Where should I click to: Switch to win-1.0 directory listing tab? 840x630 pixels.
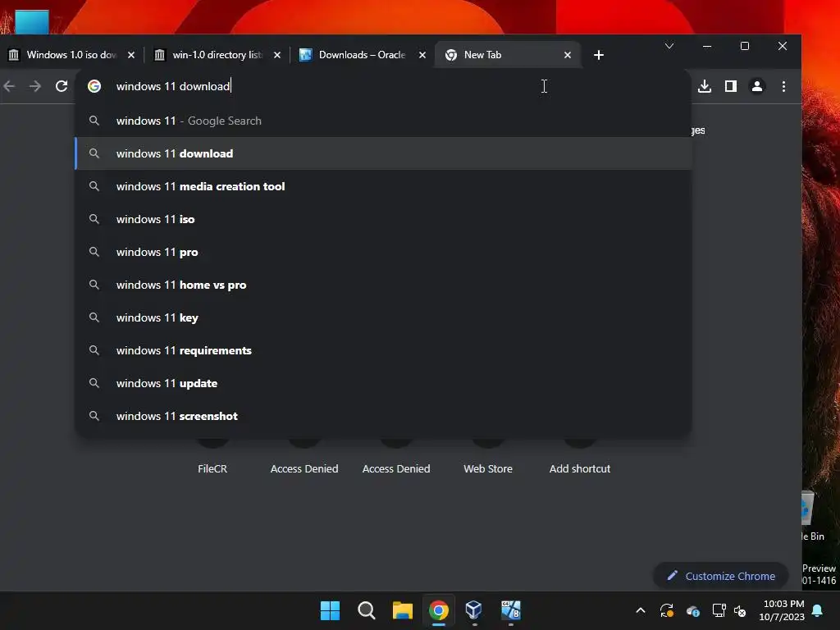(217, 55)
